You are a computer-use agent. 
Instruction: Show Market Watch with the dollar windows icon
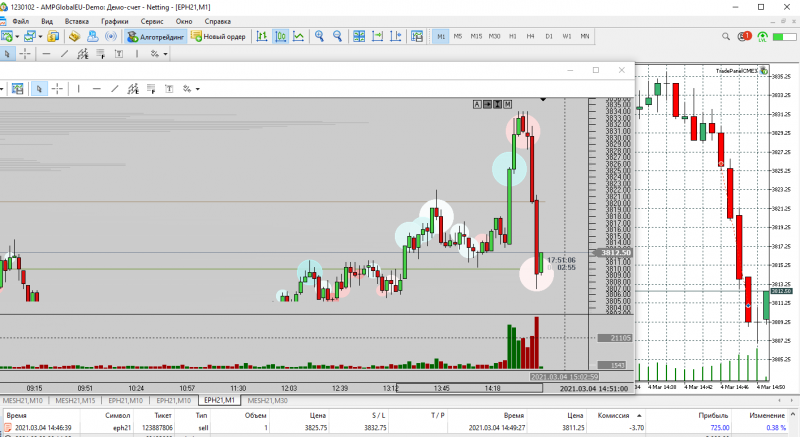coord(53,36)
